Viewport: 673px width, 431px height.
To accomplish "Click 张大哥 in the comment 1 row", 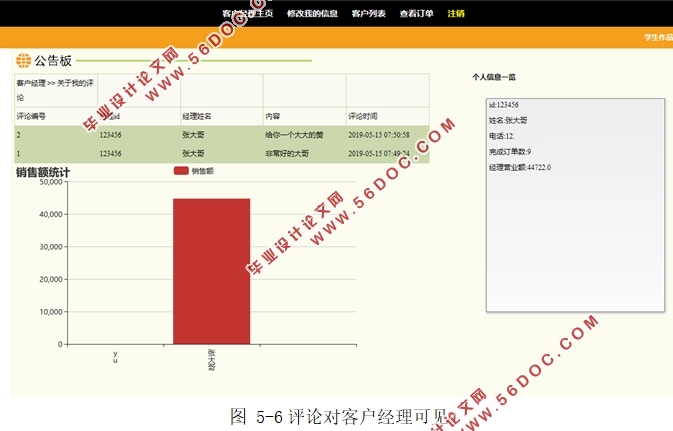I will pos(193,153).
